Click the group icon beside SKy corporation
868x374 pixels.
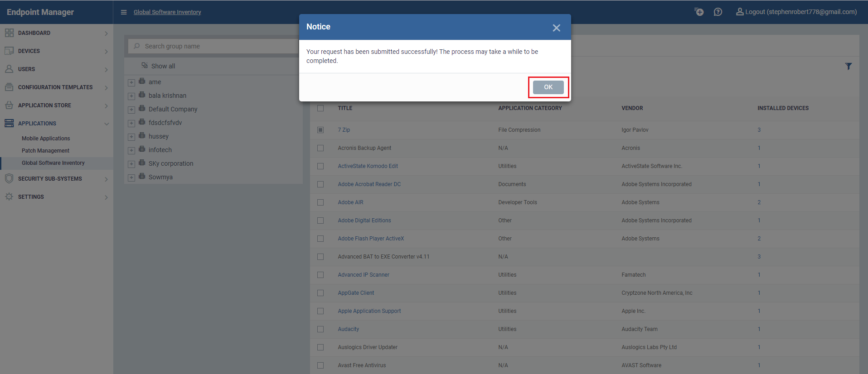[142, 163]
